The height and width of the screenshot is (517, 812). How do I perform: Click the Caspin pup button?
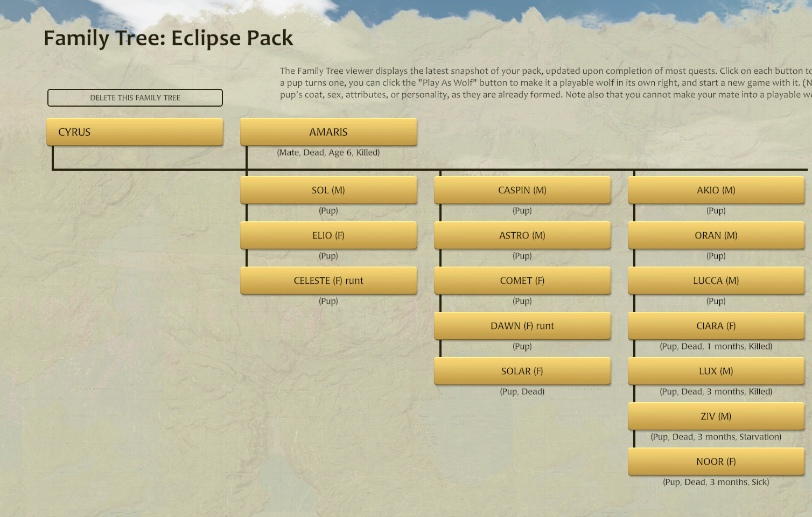tap(522, 190)
